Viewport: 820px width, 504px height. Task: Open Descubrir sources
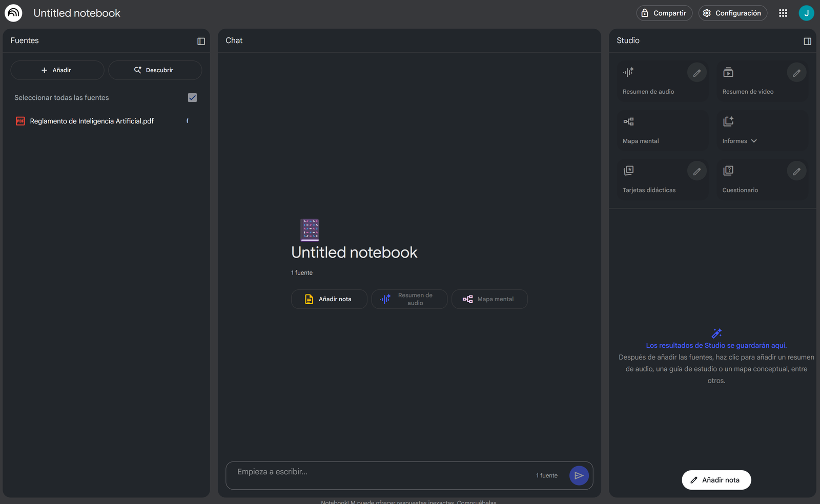coord(155,70)
